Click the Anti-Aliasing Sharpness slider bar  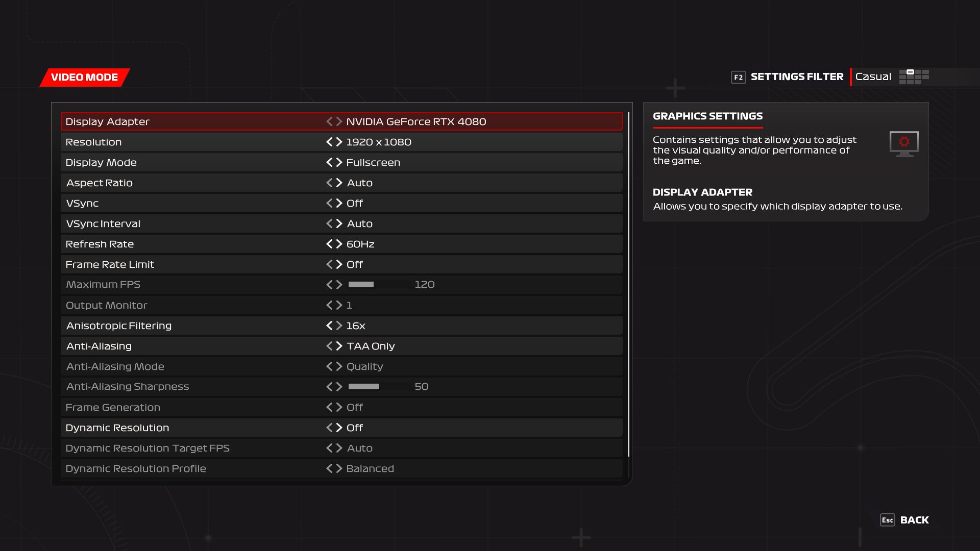(x=379, y=387)
